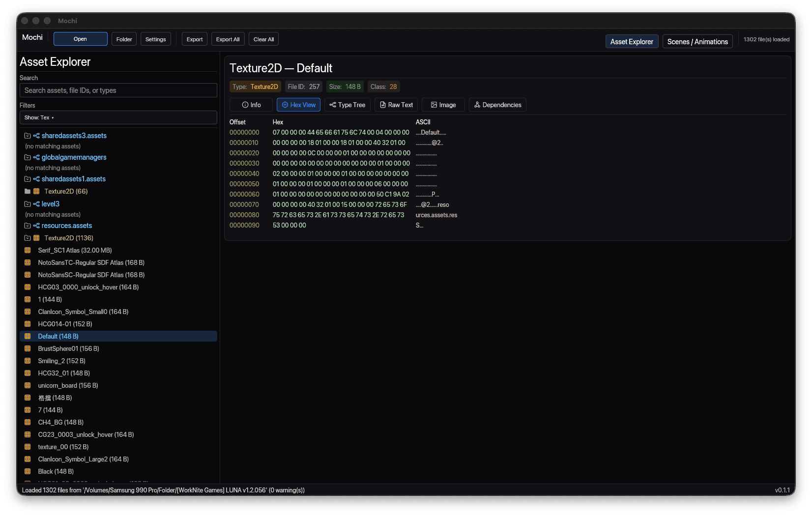Switch to the Info tab
Viewport: 812px width, 516px height.
click(251, 105)
